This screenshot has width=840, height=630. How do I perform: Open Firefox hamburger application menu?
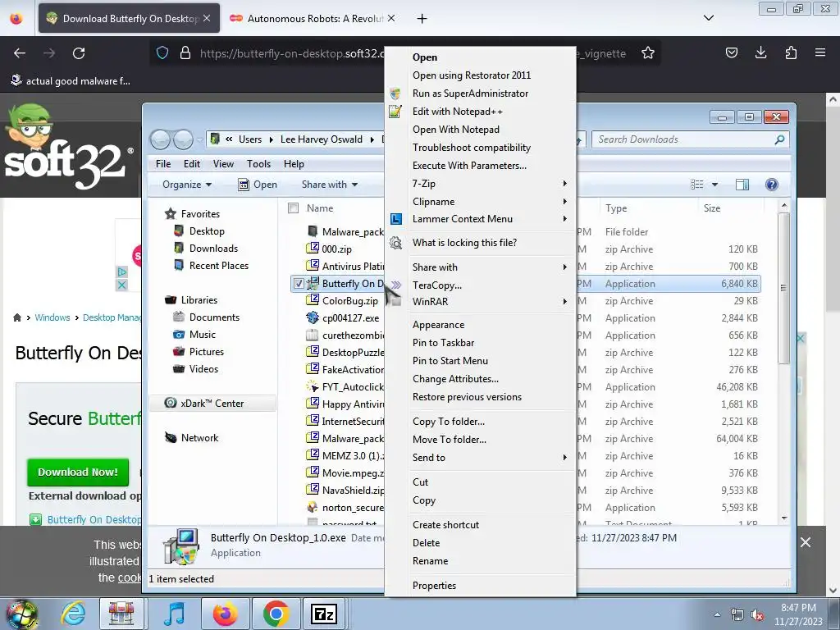tap(820, 52)
